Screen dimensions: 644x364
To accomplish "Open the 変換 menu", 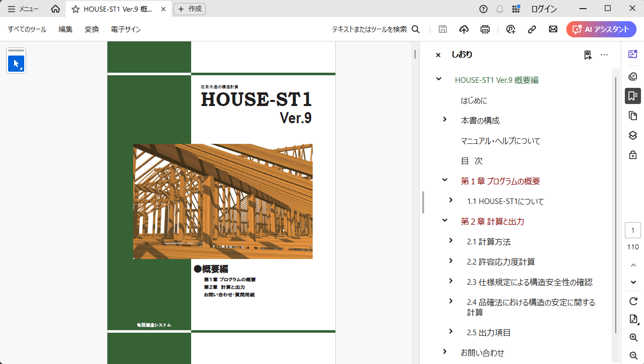I will click(92, 29).
